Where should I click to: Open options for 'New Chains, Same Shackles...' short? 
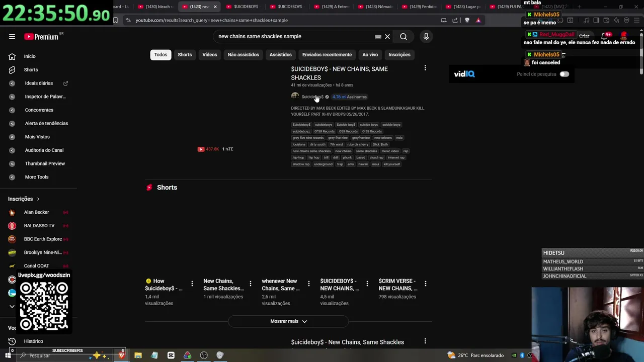click(x=250, y=284)
